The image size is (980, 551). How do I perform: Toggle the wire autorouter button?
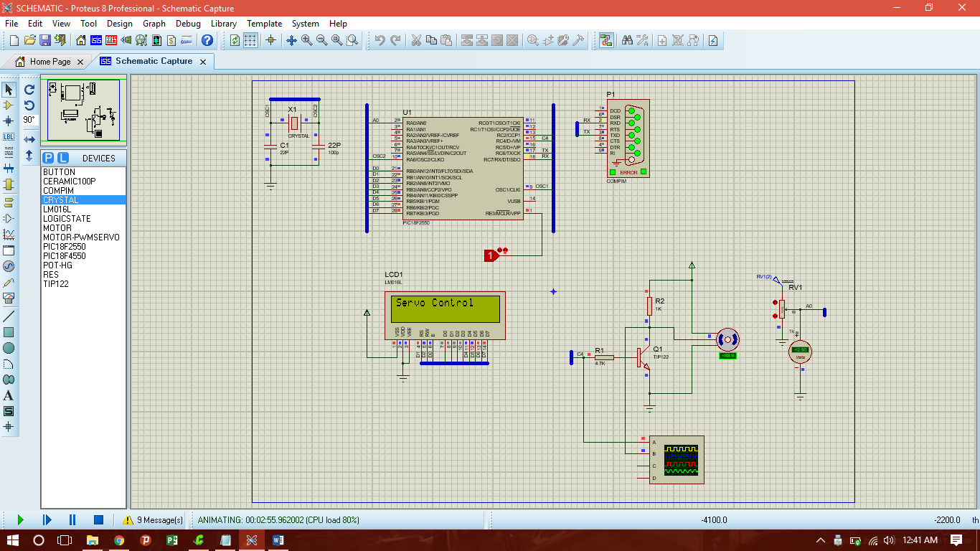coord(606,40)
